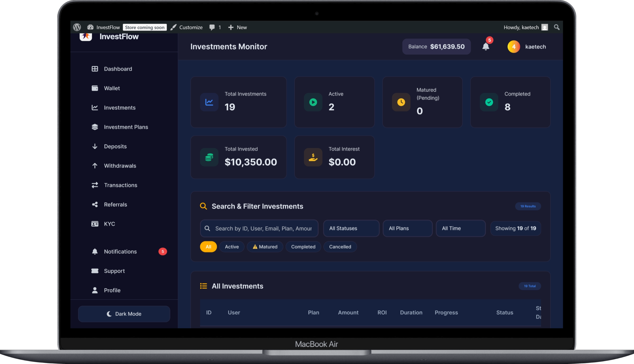
Task: Click the kaetech user avatar circle
Action: coord(513,47)
